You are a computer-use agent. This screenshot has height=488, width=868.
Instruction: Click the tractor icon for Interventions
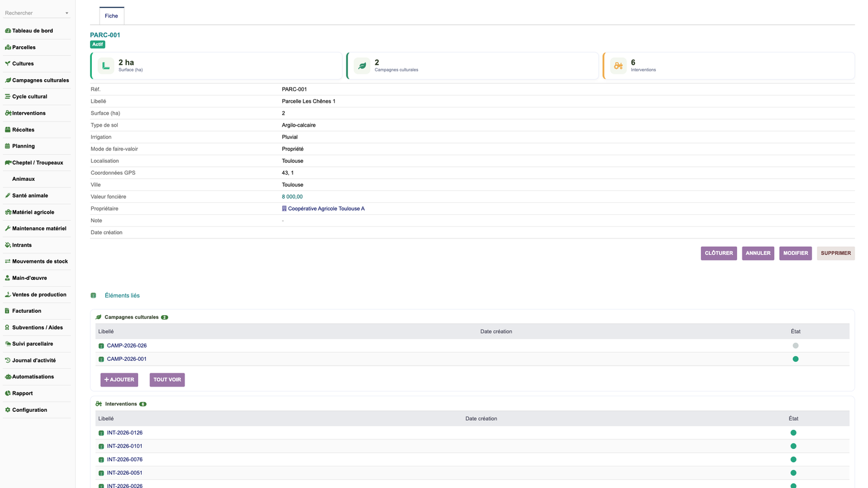[8, 113]
